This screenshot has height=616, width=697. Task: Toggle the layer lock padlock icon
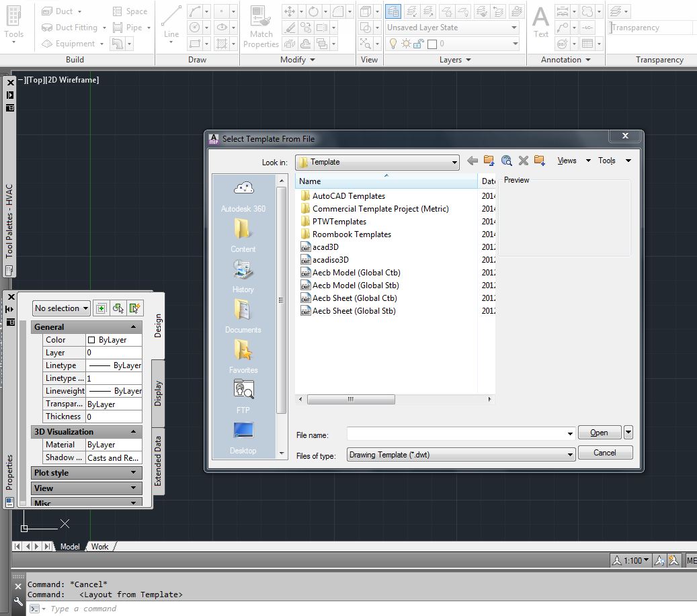(418, 44)
